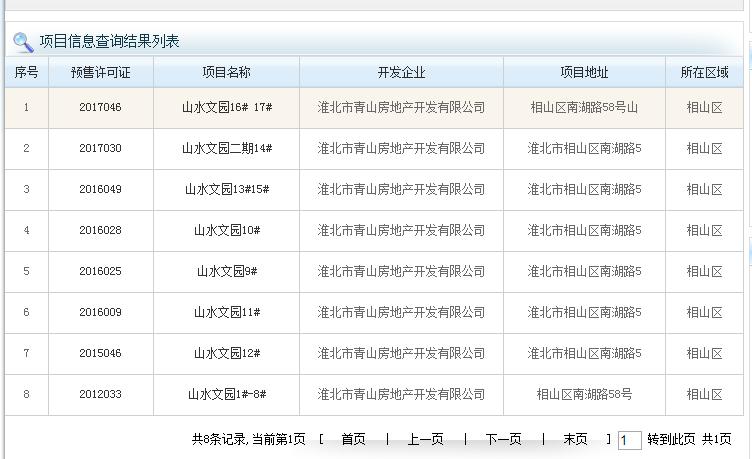This screenshot has height=459, width=752.
Task: Click the 项目名称 column header
Action: (226, 72)
